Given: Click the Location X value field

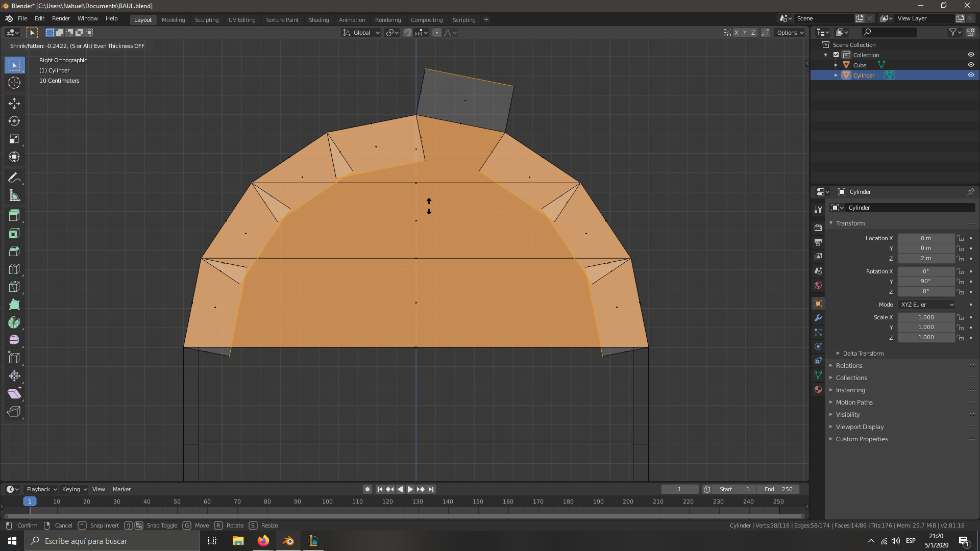Looking at the screenshot, I should click(926, 238).
